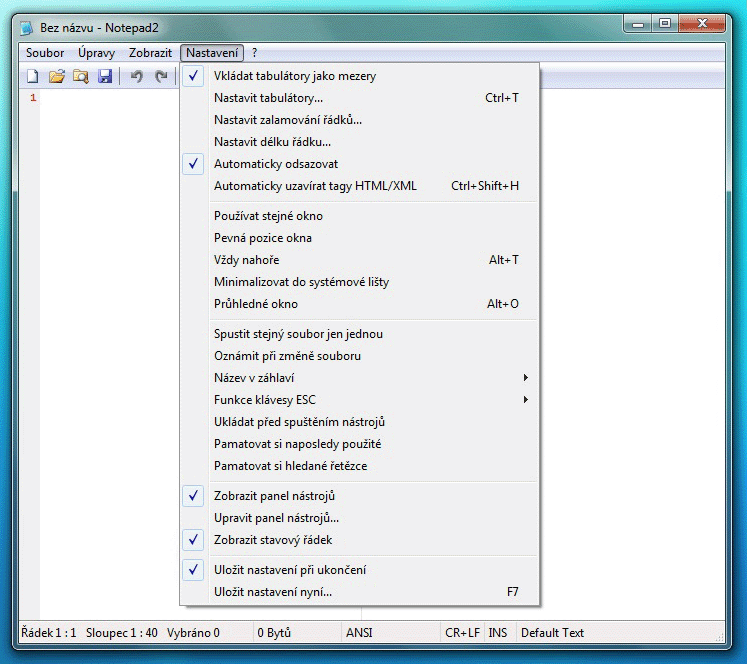The image size is (747, 664).
Task: Select Pamatovat si naposledy použité
Action: click(x=360, y=444)
